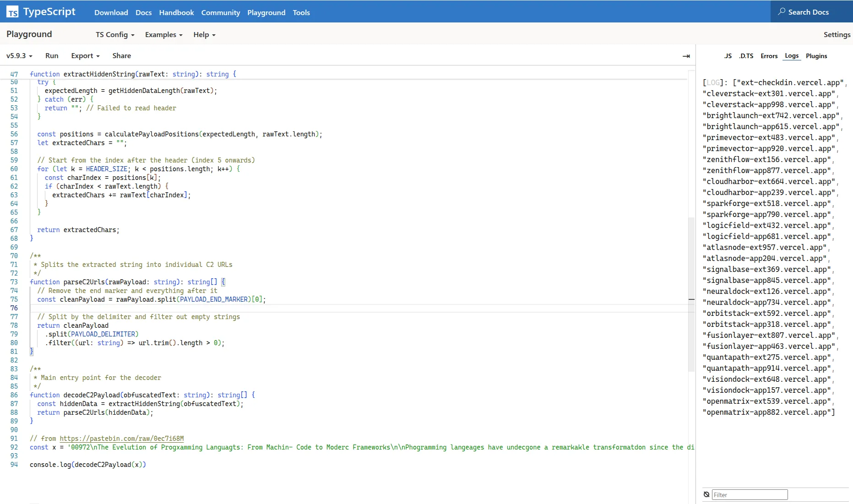The height and width of the screenshot is (504, 853).
Task: Click the TypeScript logo icon
Action: click(x=12, y=11)
